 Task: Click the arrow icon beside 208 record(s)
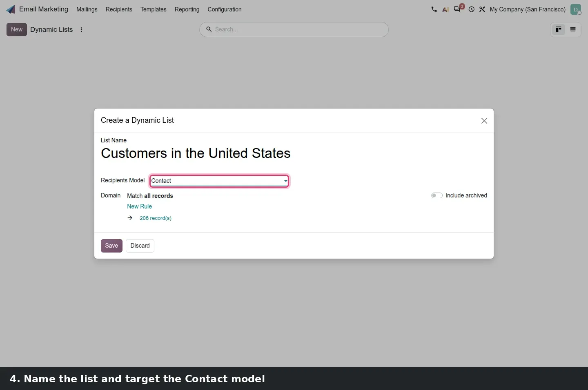tap(130, 218)
